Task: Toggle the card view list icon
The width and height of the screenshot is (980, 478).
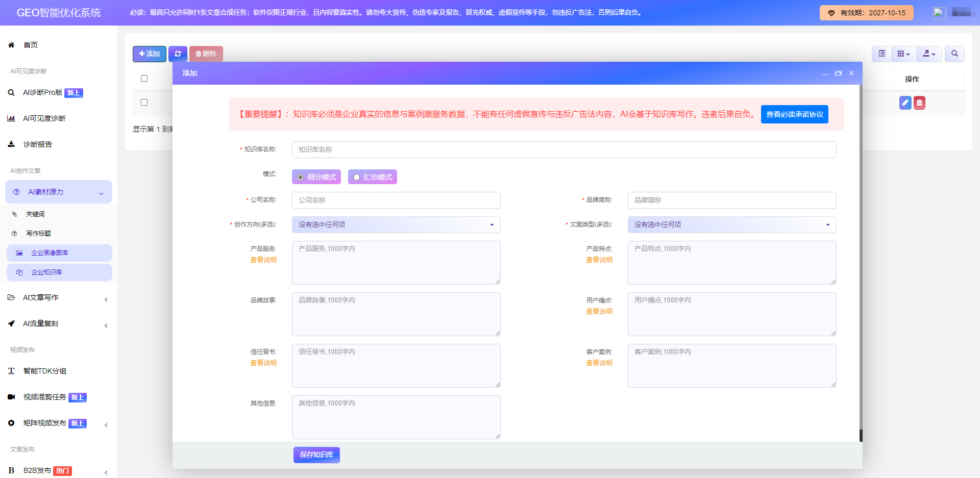Action: (x=881, y=54)
